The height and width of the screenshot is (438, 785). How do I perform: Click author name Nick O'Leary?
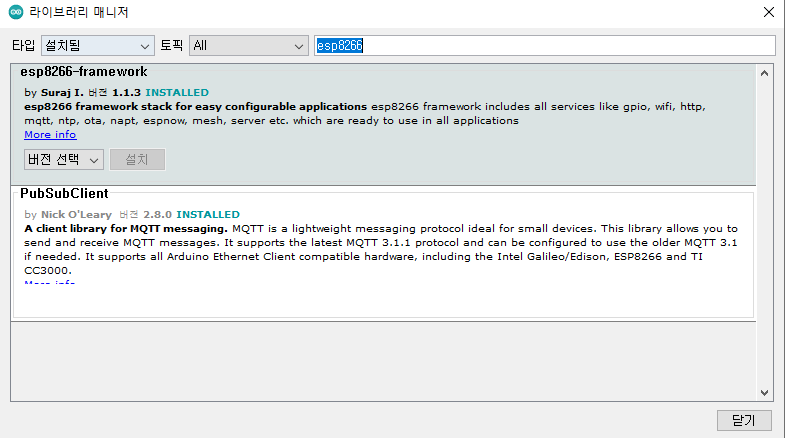click(76, 214)
